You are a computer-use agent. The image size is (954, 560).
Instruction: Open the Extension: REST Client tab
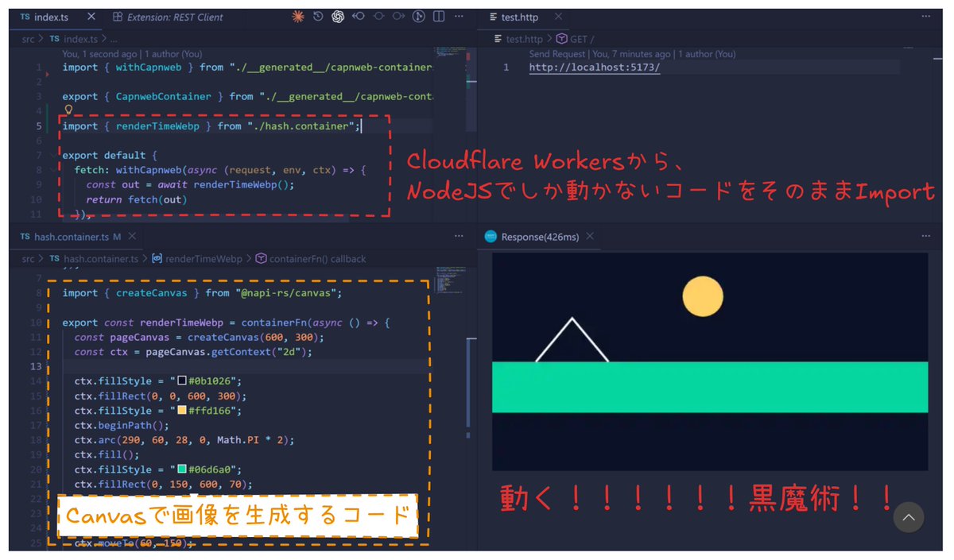click(169, 17)
